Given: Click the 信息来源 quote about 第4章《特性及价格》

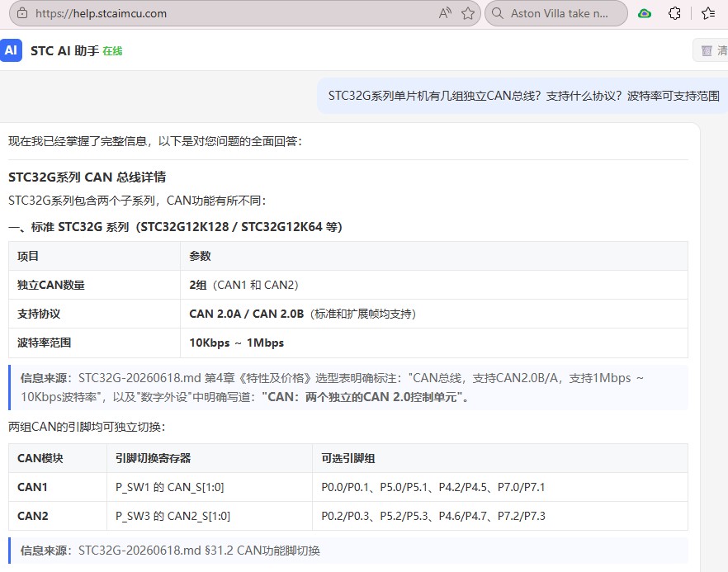Looking at the screenshot, I should [348, 387].
